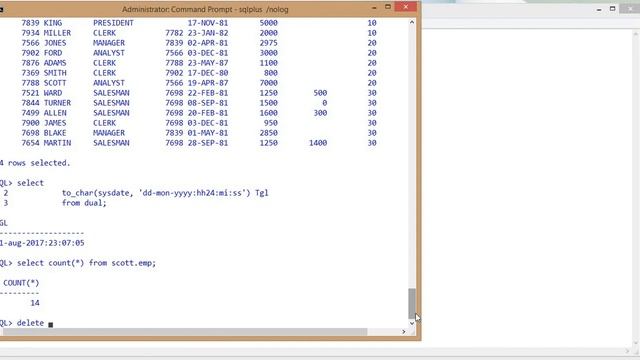Click the count result 14

(35, 303)
